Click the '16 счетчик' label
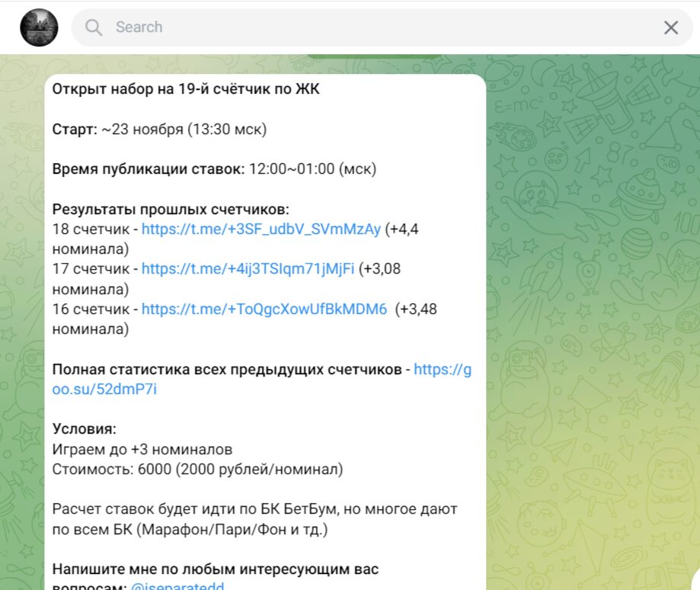Screen dimensions: 700x590 point(91,309)
